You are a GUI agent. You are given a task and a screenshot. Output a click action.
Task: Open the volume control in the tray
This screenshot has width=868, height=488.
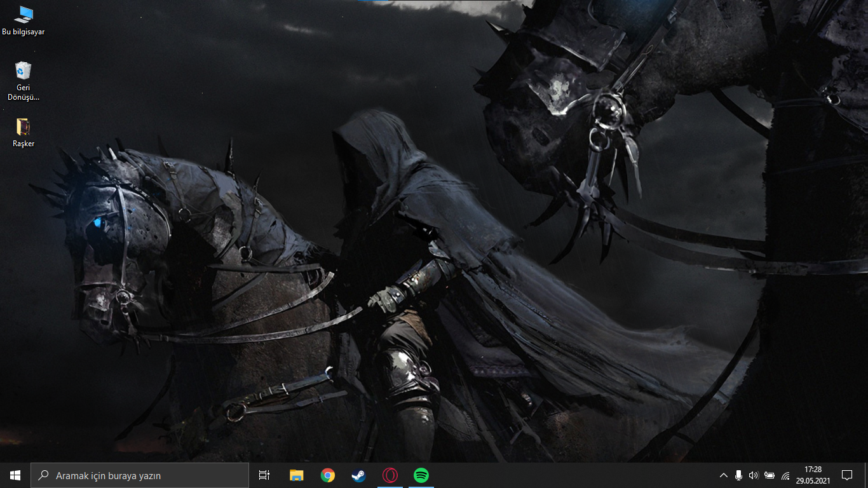[x=754, y=475]
